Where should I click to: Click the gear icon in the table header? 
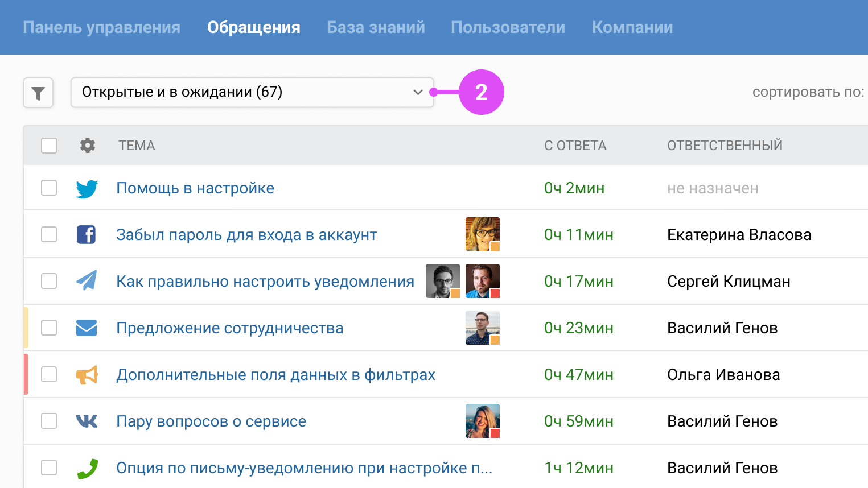point(87,145)
